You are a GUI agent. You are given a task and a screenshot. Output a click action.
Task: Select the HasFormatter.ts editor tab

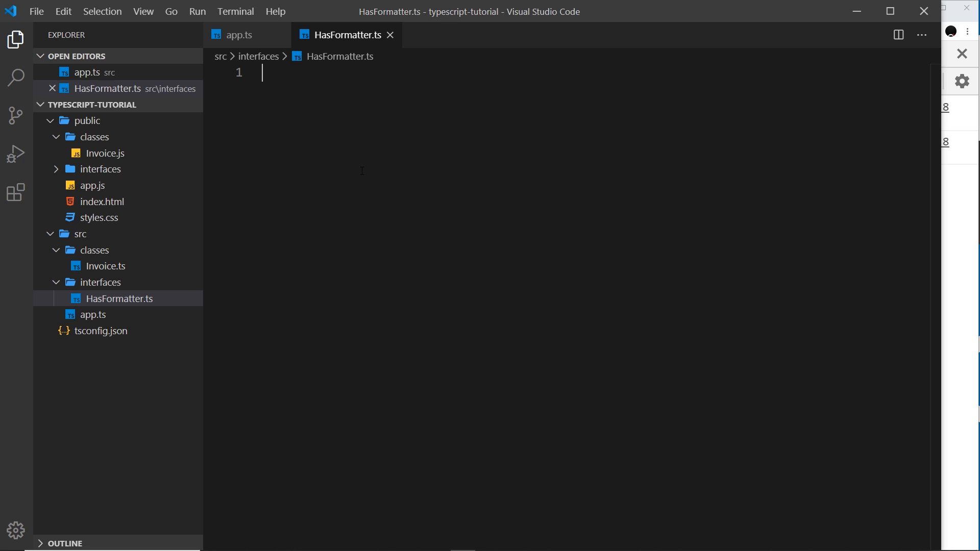point(347,35)
